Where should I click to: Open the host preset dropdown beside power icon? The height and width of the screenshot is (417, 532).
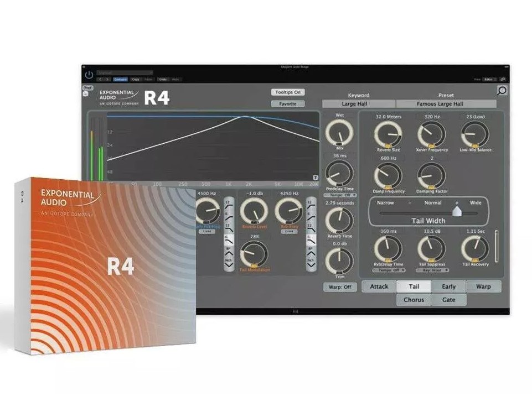[x=125, y=72]
